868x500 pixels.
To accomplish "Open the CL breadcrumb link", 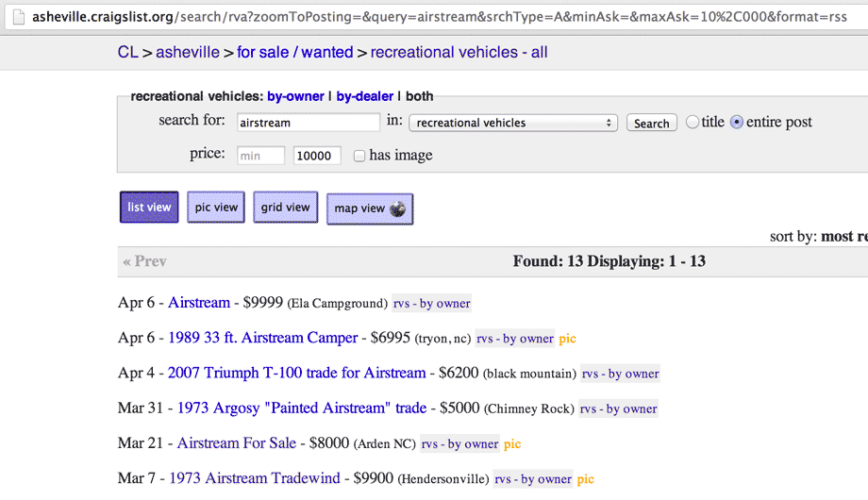I will (128, 52).
